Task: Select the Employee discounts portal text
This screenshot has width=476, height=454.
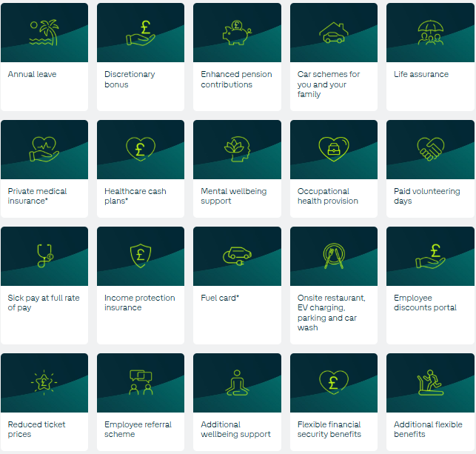Action: tap(425, 303)
